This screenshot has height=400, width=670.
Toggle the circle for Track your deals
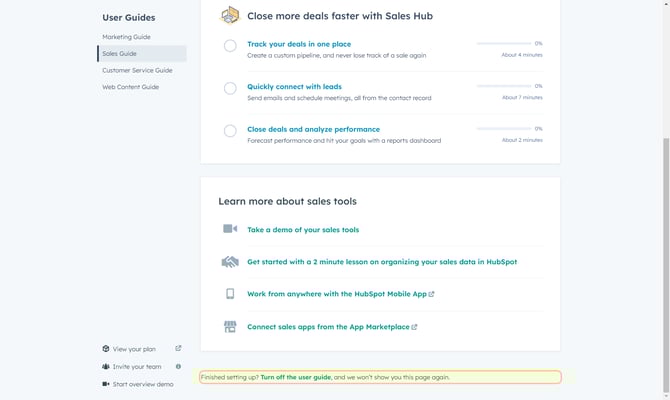coord(230,46)
